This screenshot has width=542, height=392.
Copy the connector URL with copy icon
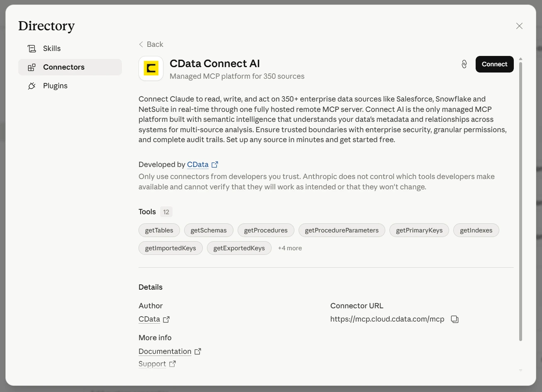[x=455, y=319]
